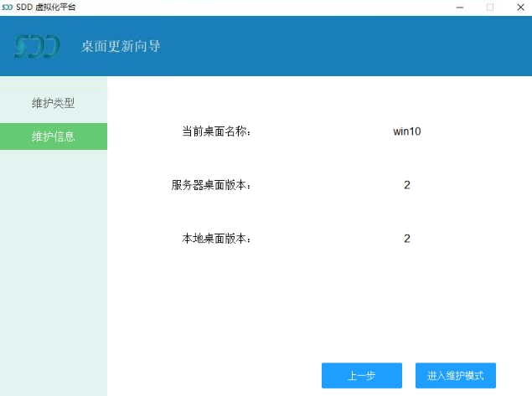The image size is (532, 396).
Task: Select the 维护信息 sidebar step
Action: (54, 136)
